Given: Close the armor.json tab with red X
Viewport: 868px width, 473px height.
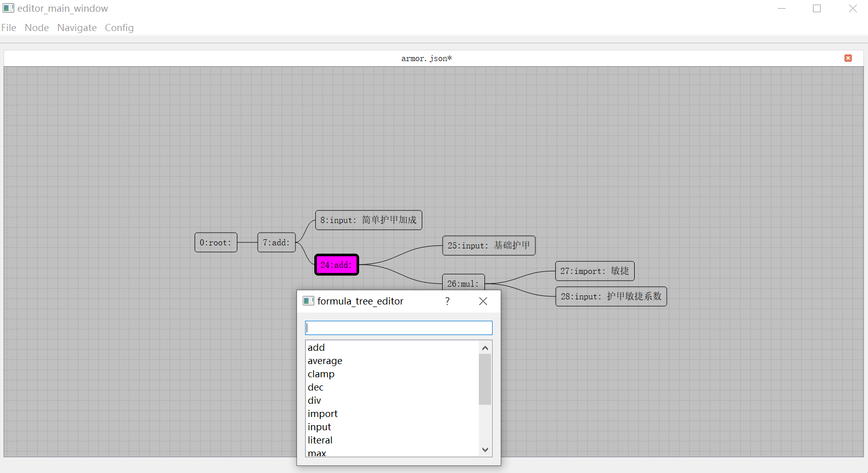Looking at the screenshot, I should click(848, 58).
